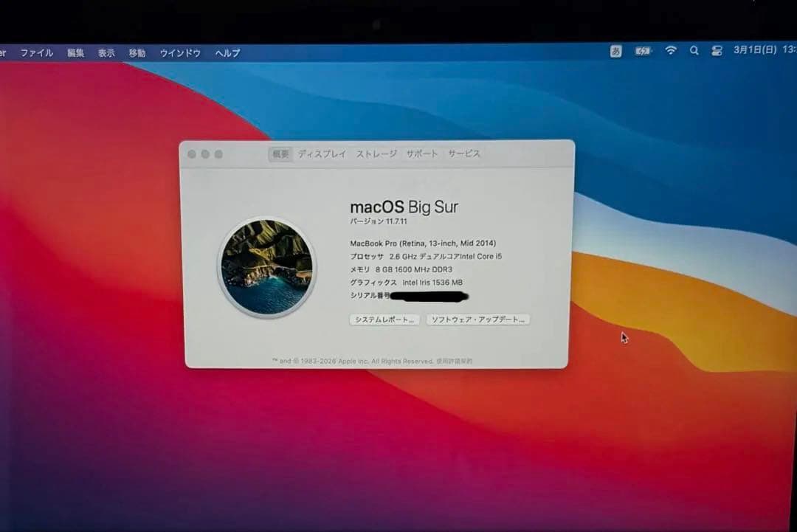Click the ソフトウェア・アップデート button
Image resolution: width=797 pixels, height=532 pixels.
pos(477,319)
